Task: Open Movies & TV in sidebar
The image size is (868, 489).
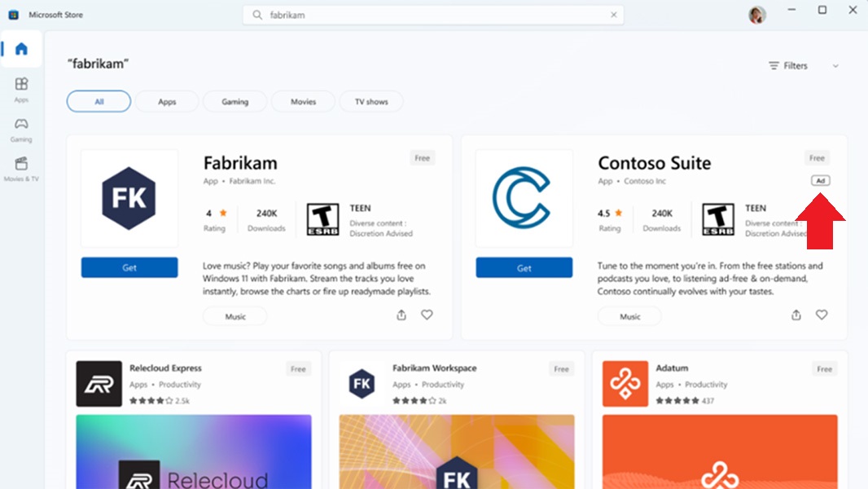Action: click(21, 169)
